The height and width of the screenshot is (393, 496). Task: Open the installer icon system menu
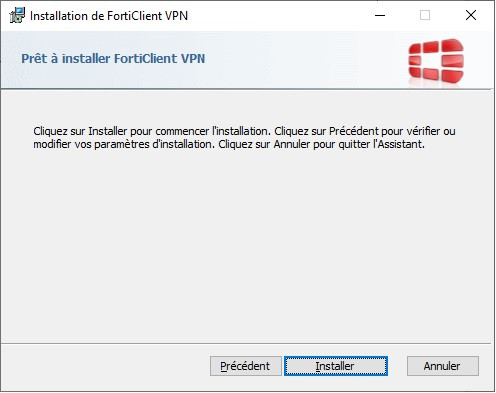pos(17,15)
